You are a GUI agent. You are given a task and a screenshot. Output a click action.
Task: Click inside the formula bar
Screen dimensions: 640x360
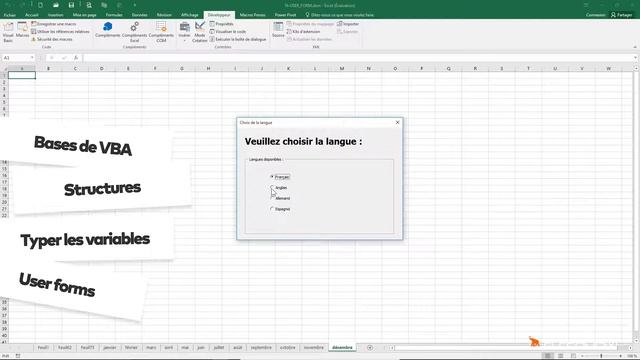pos(359,58)
